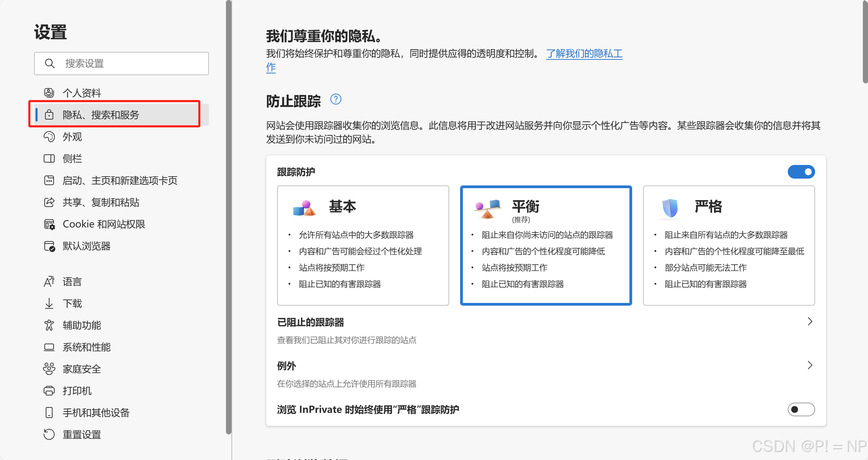Click the Cookie 和网站权限 icon
Viewport: 868px width, 460px height.
pyautogui.click(x=49, y=224)
